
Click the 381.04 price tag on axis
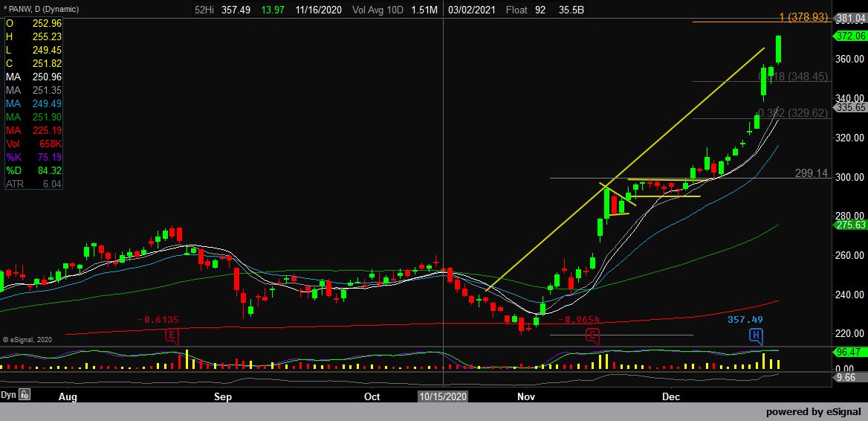point(850,18)
